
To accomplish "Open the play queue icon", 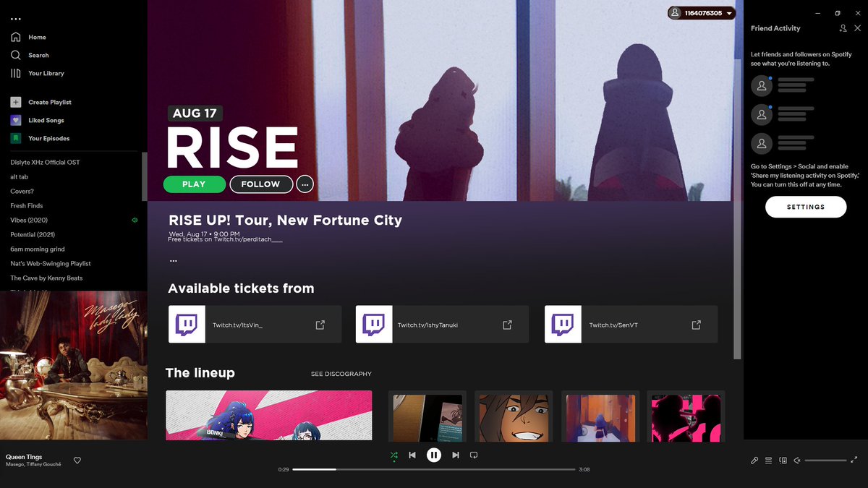I will pos(769,461).
